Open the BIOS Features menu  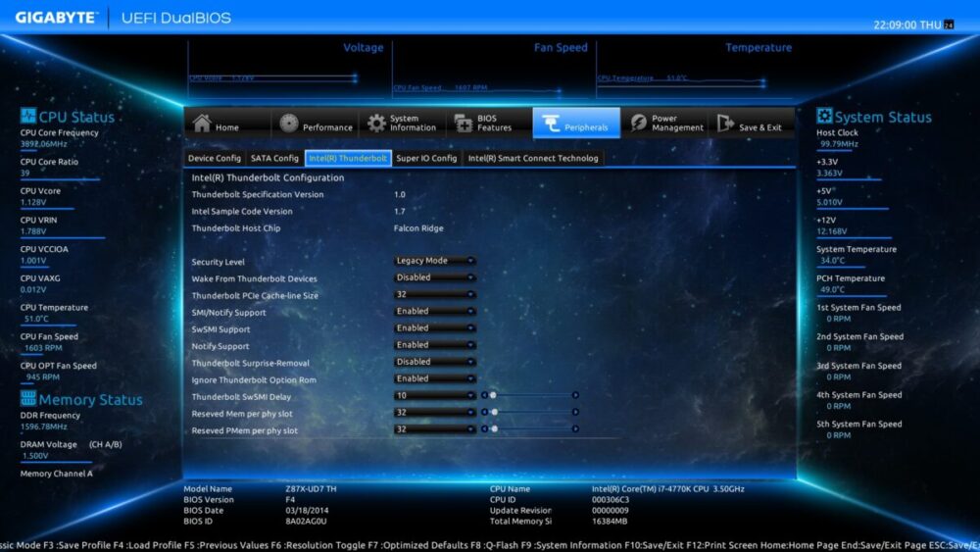pos(489,123)
